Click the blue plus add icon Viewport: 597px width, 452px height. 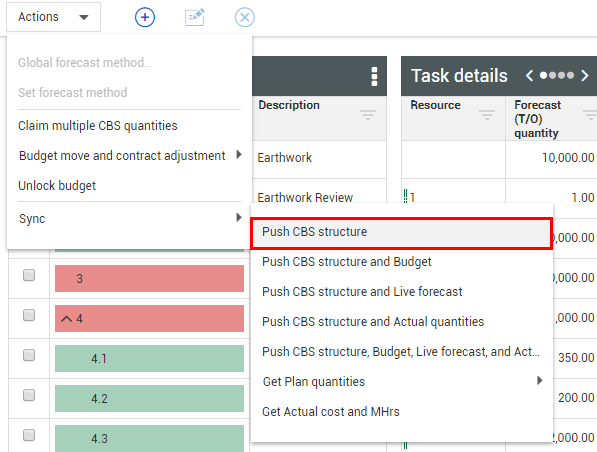[x=145, y=17]
